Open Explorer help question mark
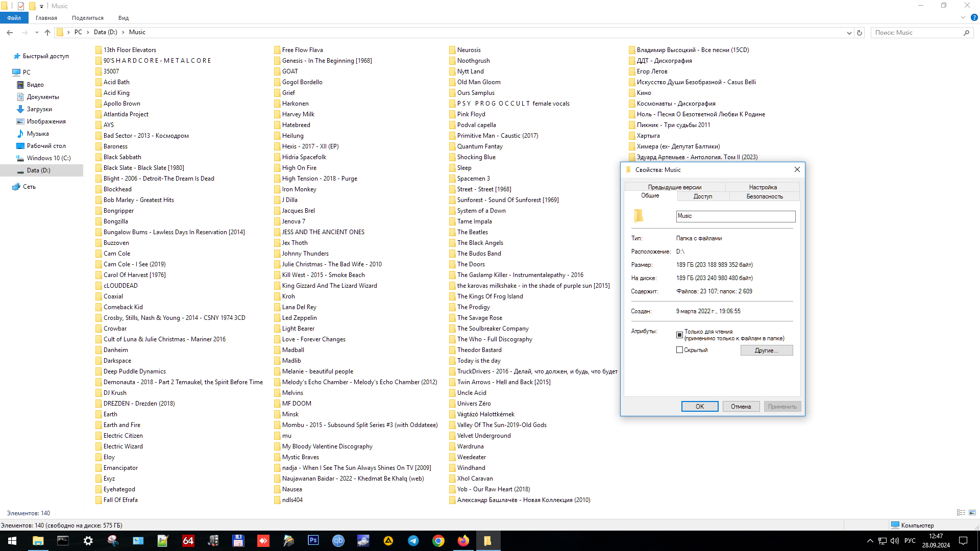The width and height of the screenshot is (980, 551). pyautogui.click(x=974, y=17)
